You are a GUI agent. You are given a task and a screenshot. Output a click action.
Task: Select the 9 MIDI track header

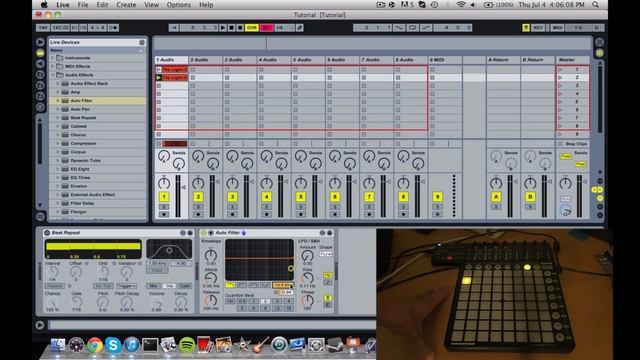coord(445,60)
